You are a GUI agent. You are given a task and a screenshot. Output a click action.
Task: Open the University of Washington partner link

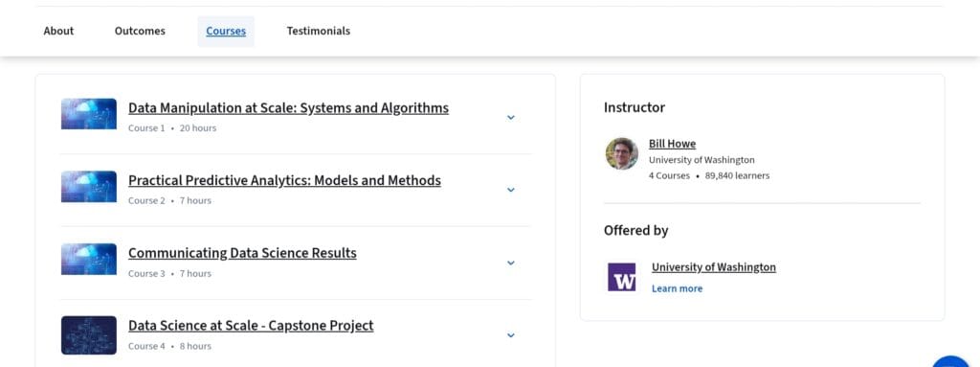point(714,266)
